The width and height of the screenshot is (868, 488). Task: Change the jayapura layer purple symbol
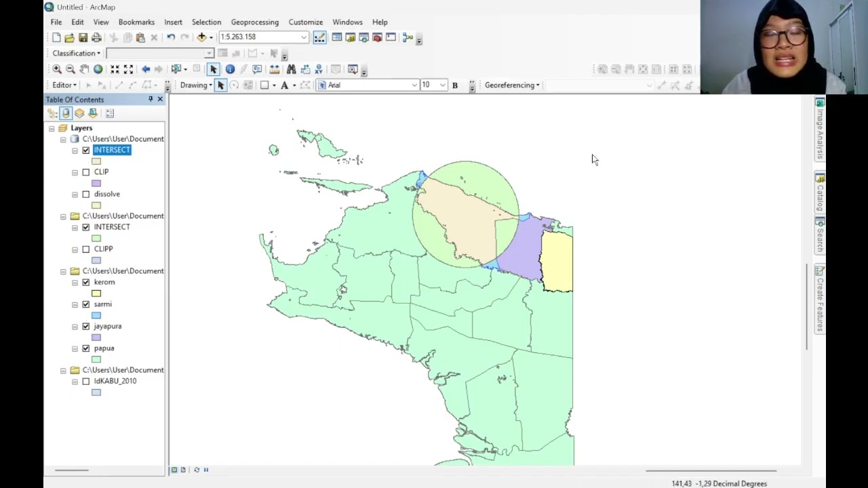coord(96,338)
